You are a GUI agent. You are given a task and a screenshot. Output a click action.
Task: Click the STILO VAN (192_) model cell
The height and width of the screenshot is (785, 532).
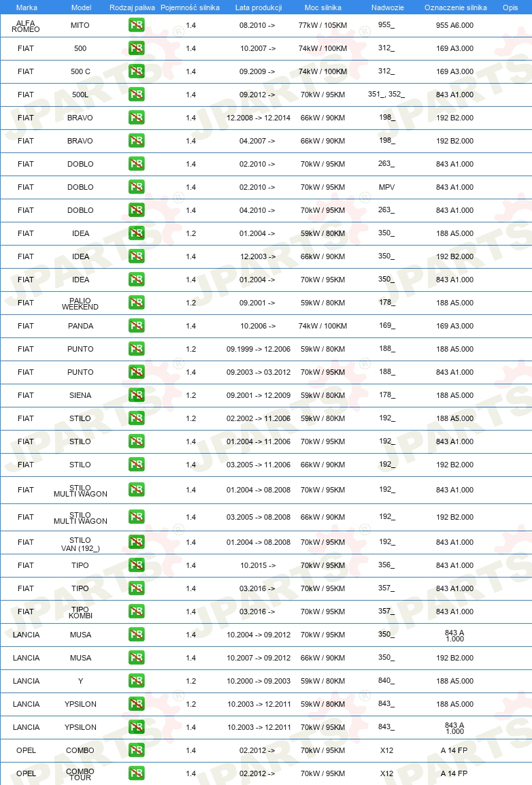click(x=80, y=544)
